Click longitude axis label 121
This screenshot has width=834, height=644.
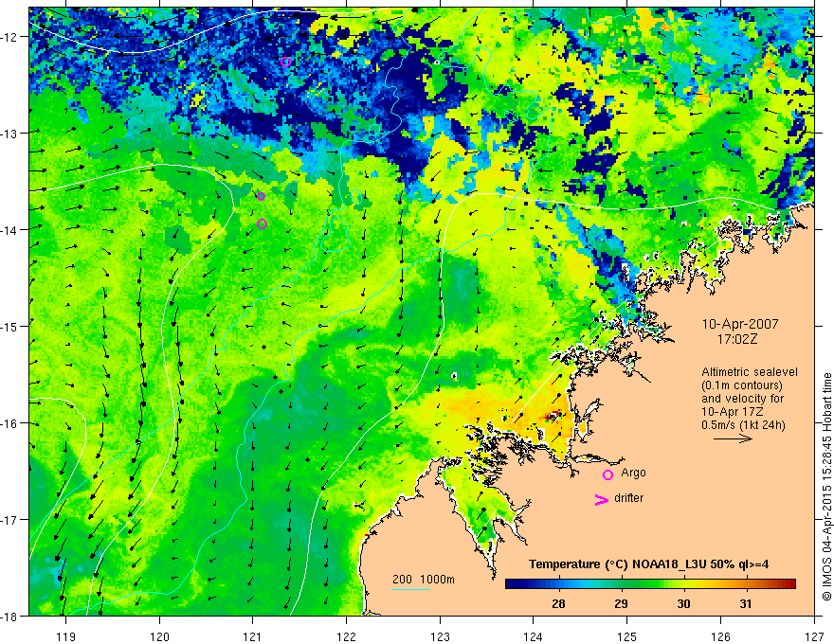pos(253,636)
